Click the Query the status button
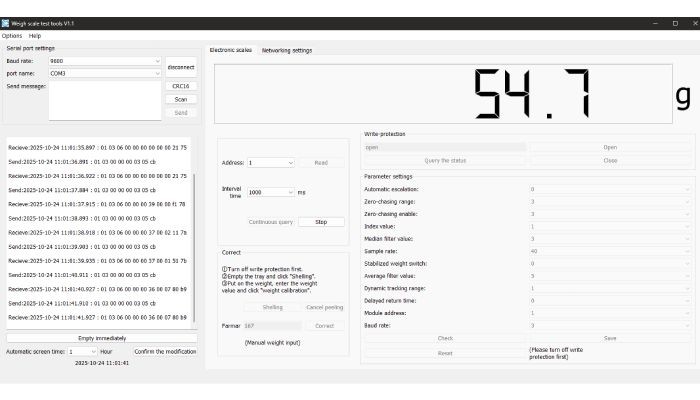Screen dimensions: 700x400 pos(445,161)
